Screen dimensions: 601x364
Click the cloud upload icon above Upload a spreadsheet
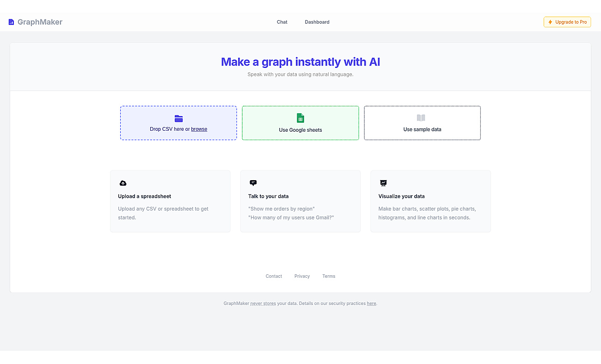pos(123,183)
